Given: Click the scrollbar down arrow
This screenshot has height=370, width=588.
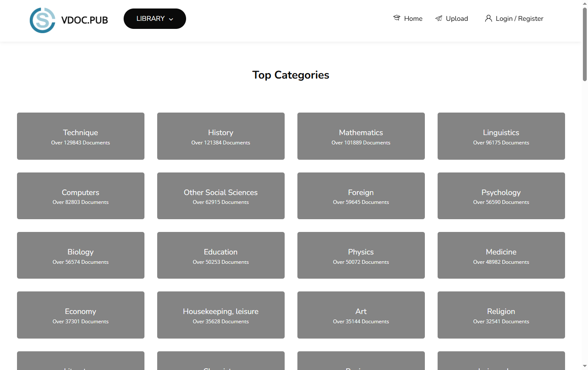Looking at the screenshot, I should tap(585, 366).
